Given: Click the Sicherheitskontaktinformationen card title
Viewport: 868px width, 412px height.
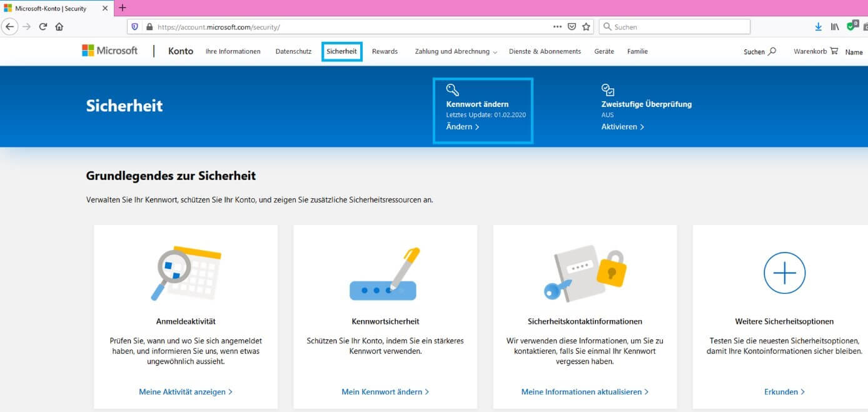Looking at the screenshot, I should (x=585, y=321).
